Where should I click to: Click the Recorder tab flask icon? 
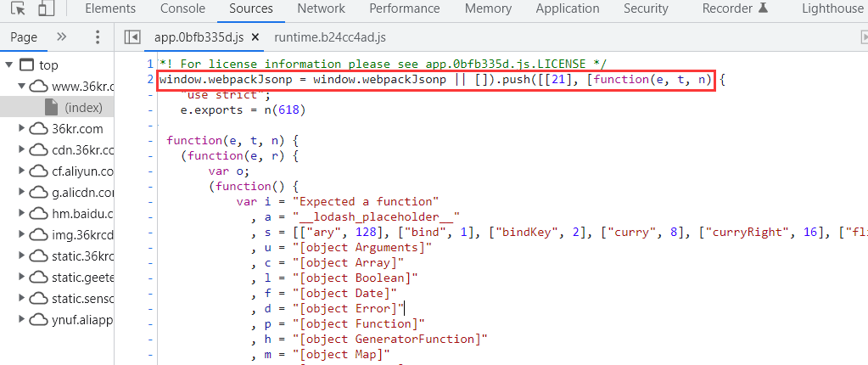763,8
